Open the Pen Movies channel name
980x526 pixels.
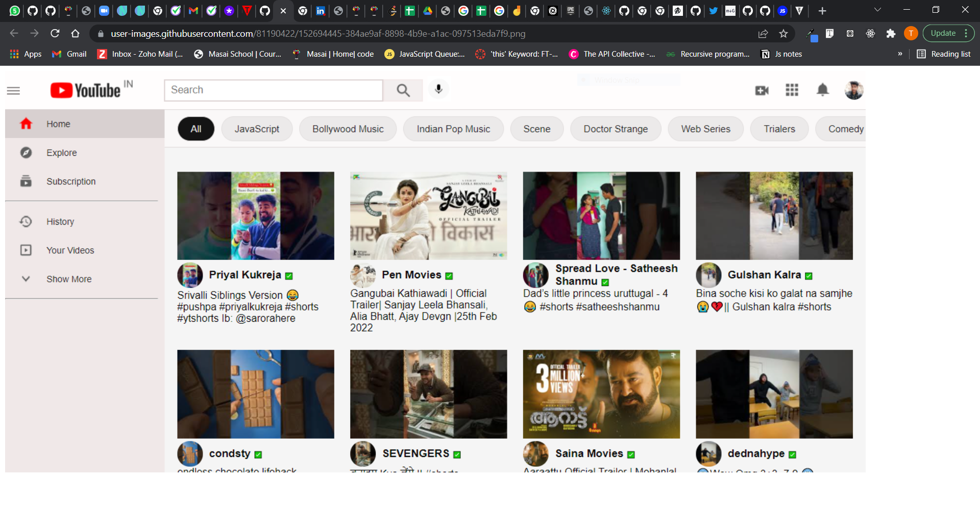(411, 275)
